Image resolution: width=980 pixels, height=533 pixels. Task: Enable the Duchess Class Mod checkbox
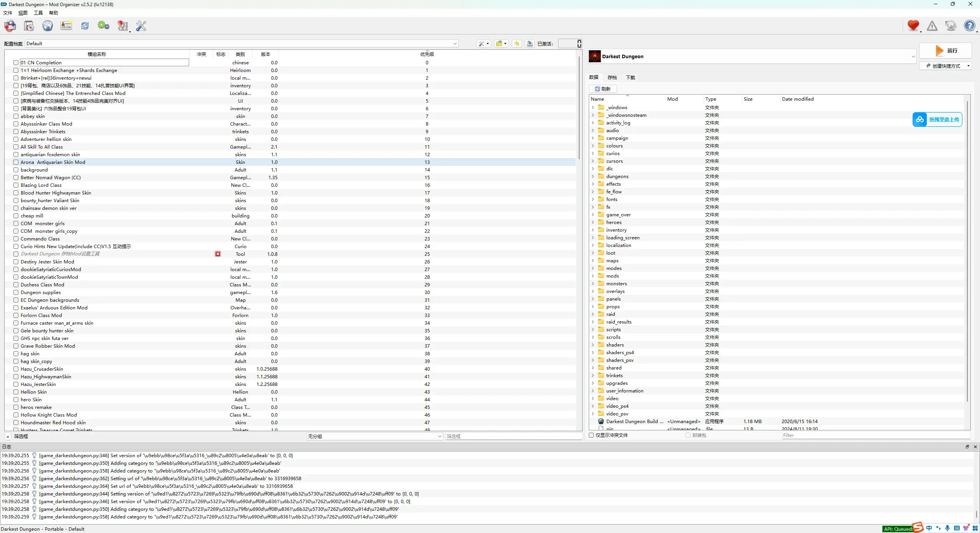pyautogui.click(x=16, y=284)
